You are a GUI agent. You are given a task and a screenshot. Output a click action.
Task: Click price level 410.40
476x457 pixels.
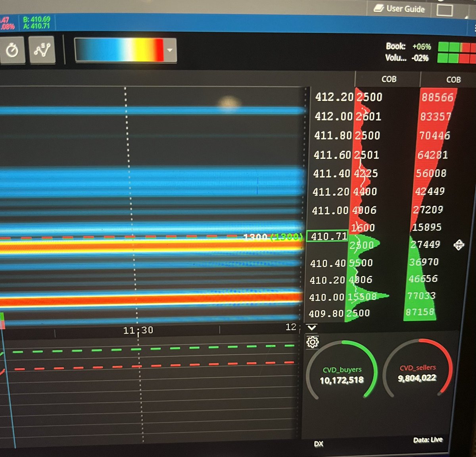click(x=328, y=263)
